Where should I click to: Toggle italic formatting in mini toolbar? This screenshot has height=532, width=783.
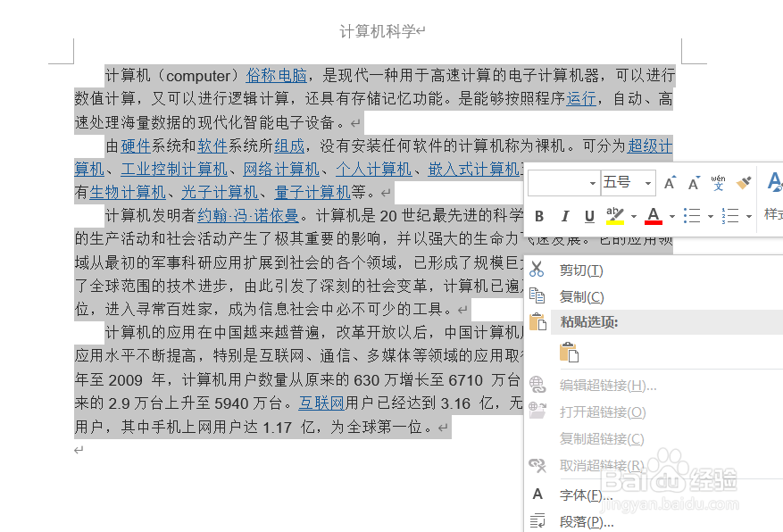click(x=565, y=216)
